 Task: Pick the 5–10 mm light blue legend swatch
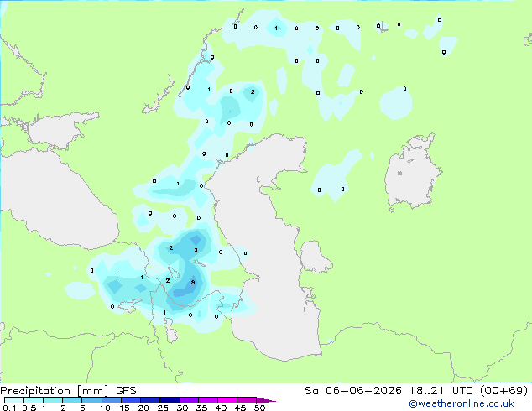pos(91,400)
